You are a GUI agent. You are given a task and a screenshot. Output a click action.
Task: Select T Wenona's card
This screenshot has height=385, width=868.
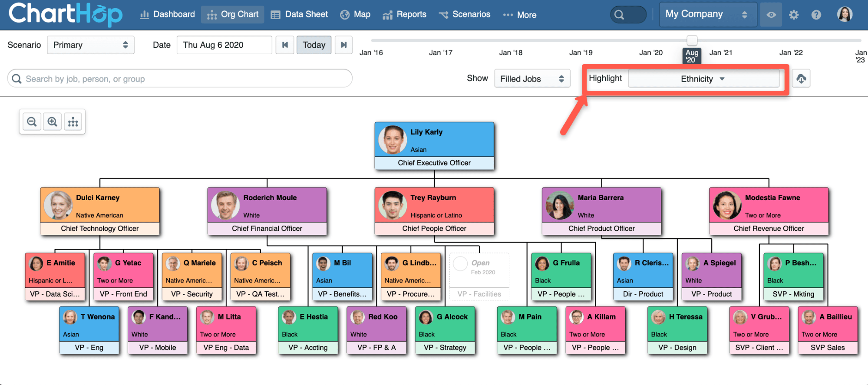89,330
